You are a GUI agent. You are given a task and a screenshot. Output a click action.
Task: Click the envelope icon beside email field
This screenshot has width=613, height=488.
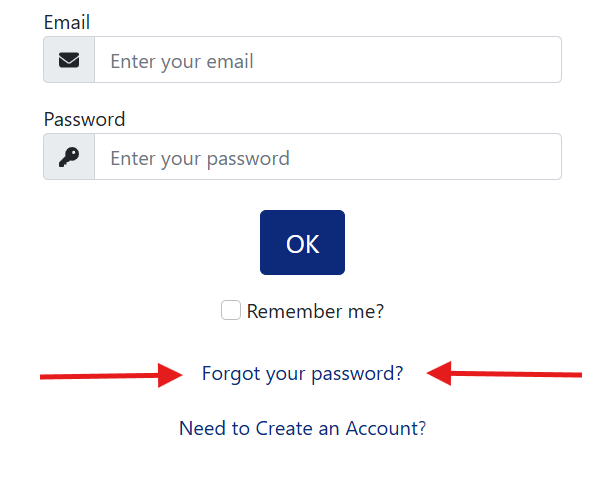[69, 60]
